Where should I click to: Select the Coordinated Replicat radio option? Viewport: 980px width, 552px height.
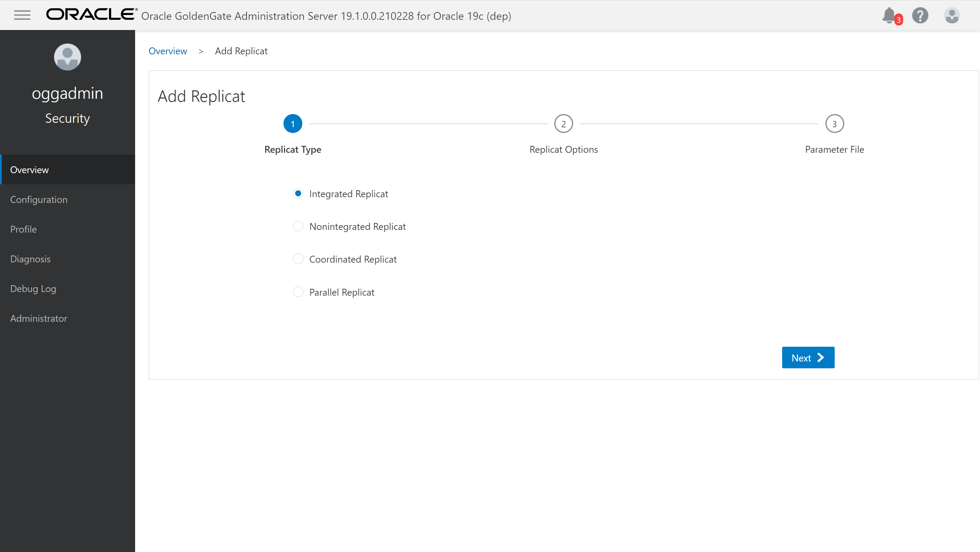pyautogui.click(x=298, y=259)
